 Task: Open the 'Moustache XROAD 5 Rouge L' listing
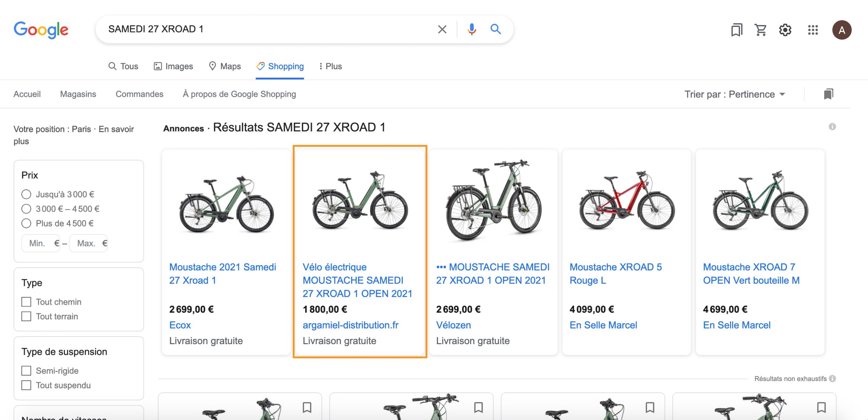[x=615, y=273]
